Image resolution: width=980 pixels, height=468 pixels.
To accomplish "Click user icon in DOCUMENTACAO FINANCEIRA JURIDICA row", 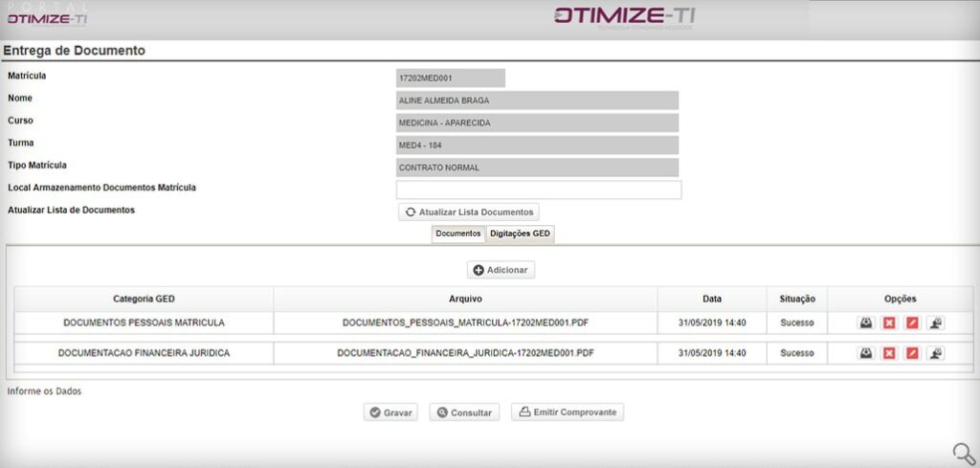I will [936, 353].
